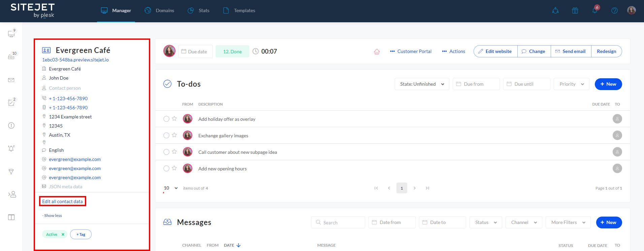This screenshot has width=644, height=251.
Task: Click the Edit website button
Action: point(495,51)
